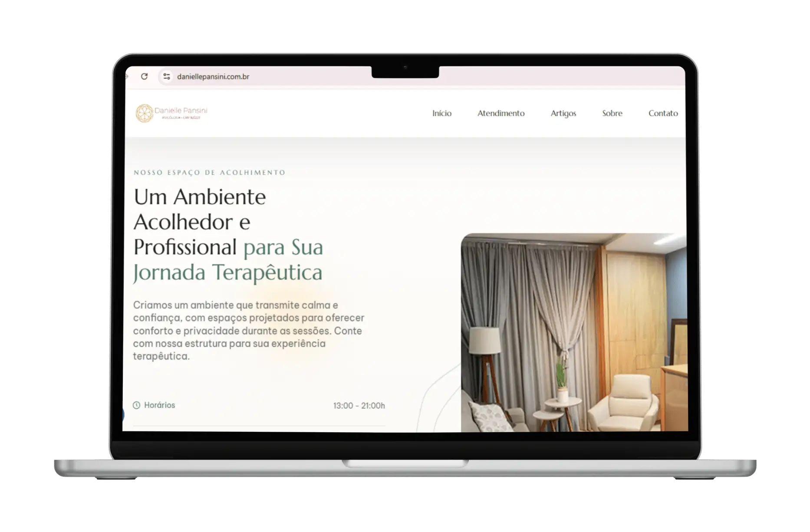Click the Horários label
The image size is (810, 532).
coord(159,405)
